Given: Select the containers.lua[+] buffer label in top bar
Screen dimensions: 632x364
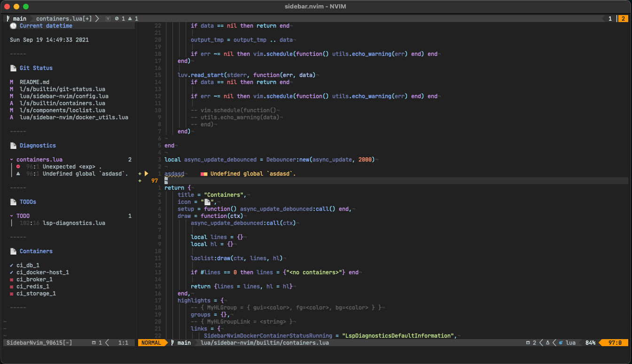Looking at the screenshot, I should pos(64,19).
